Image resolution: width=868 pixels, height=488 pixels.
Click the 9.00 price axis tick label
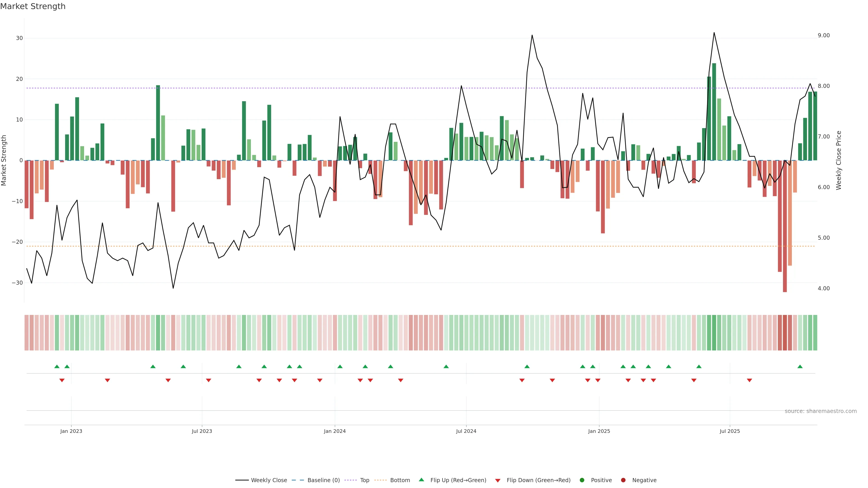click(823, 35)
